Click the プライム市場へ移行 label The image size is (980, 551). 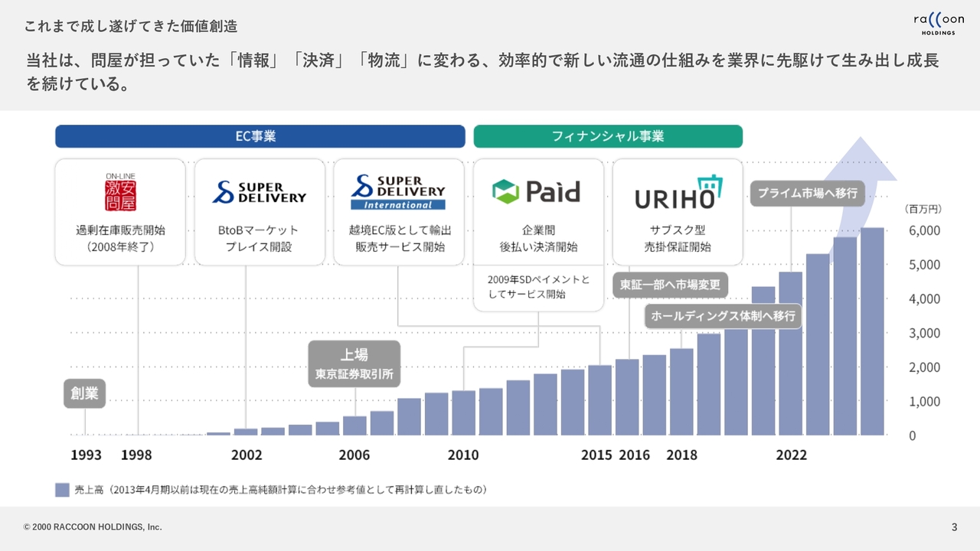[x=807, y=193]
